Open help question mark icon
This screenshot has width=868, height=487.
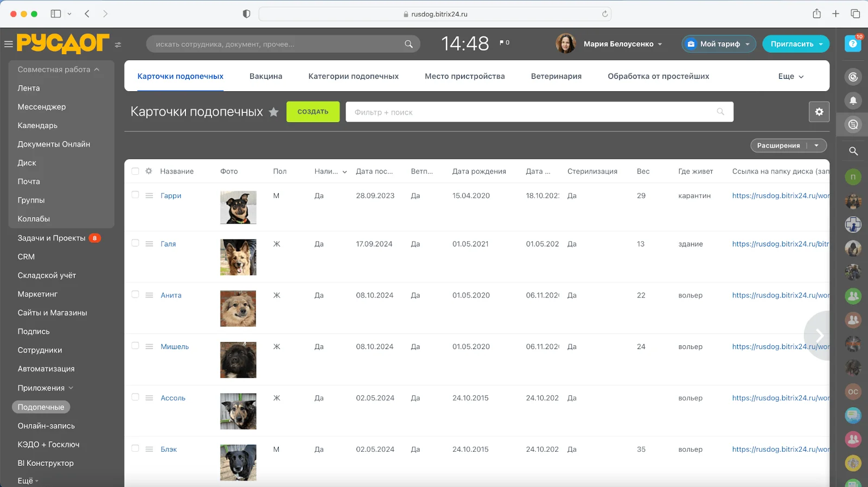click(853, 43)
